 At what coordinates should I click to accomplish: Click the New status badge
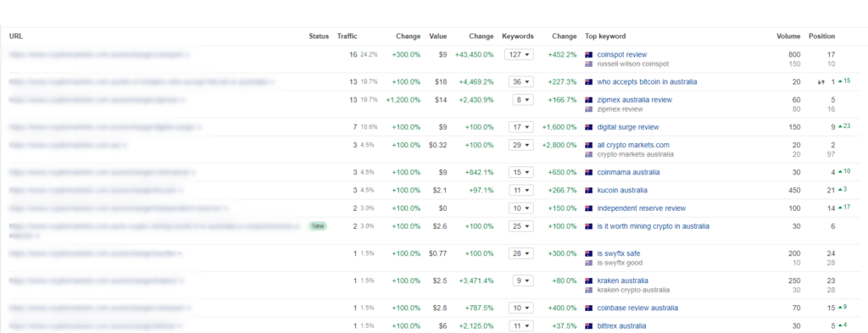319,226
